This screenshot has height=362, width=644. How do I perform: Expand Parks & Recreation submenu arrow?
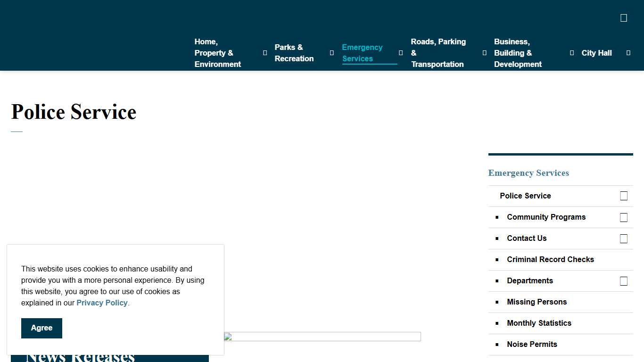click(x=331, y=53)
